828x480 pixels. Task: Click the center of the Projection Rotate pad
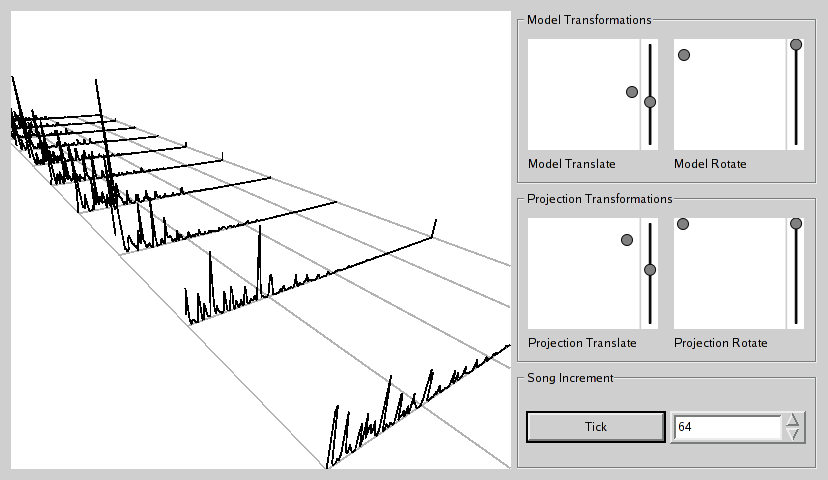coord(730,275)
